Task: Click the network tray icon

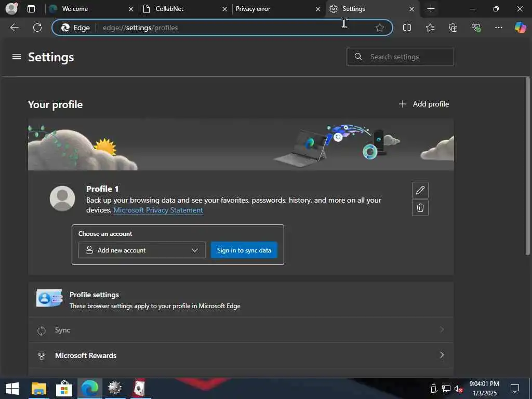Action: pos(446,389)
